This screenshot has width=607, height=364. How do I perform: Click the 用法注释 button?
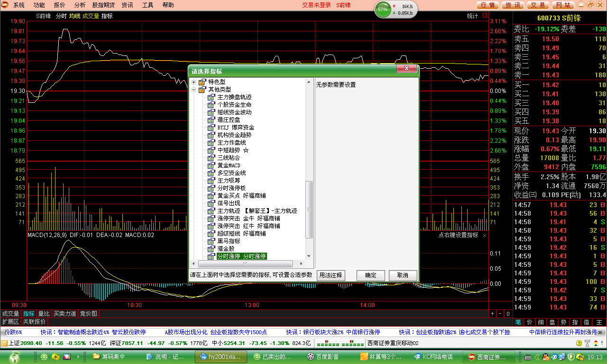pyautogui.click(x=331, y=275)
